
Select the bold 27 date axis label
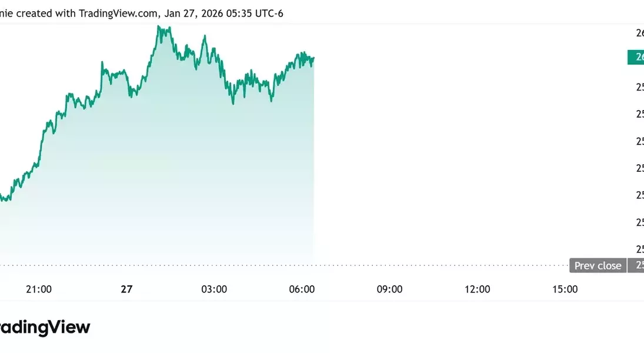pos(126,289)
